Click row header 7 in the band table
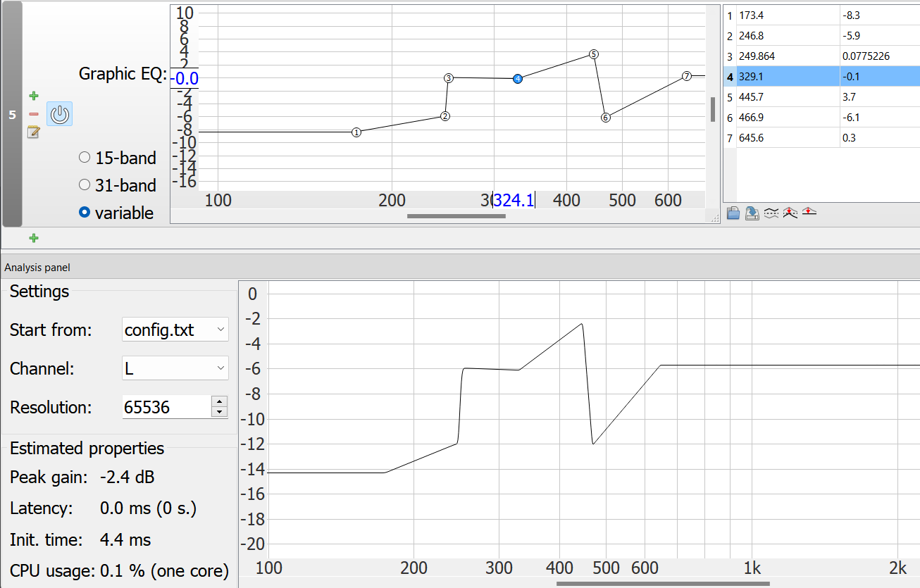 pyautogui.click(x=730, y=137)
